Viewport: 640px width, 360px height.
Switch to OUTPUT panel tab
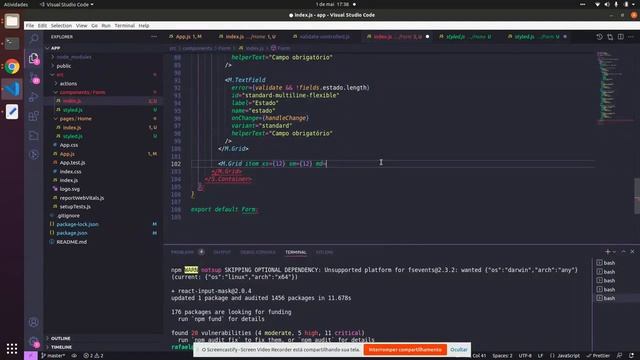[x=222, y=252]
